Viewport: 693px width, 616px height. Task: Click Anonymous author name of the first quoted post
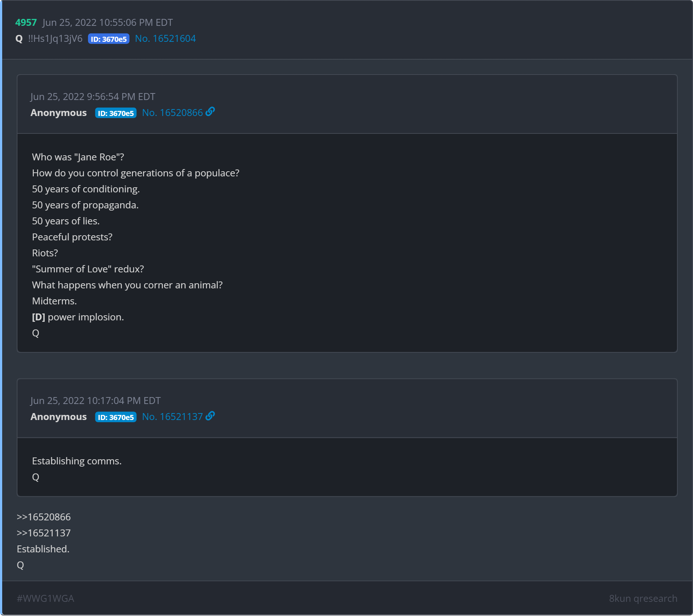[x=59, y=113]
